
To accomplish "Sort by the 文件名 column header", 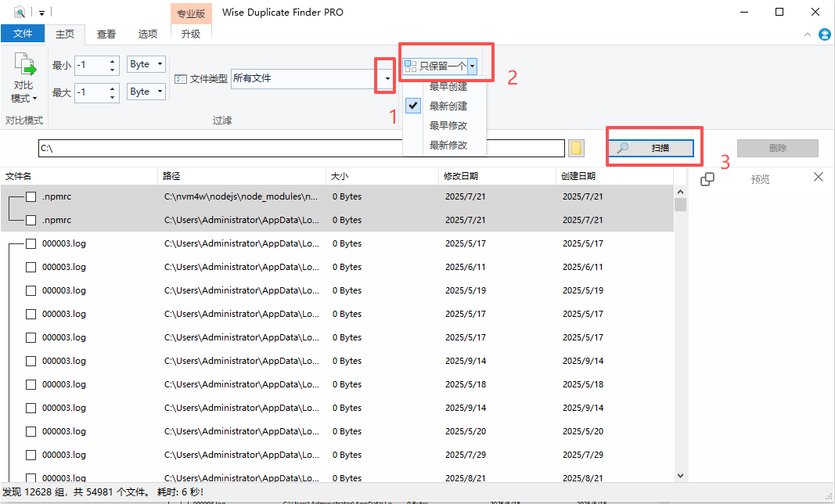I will 79,176.
